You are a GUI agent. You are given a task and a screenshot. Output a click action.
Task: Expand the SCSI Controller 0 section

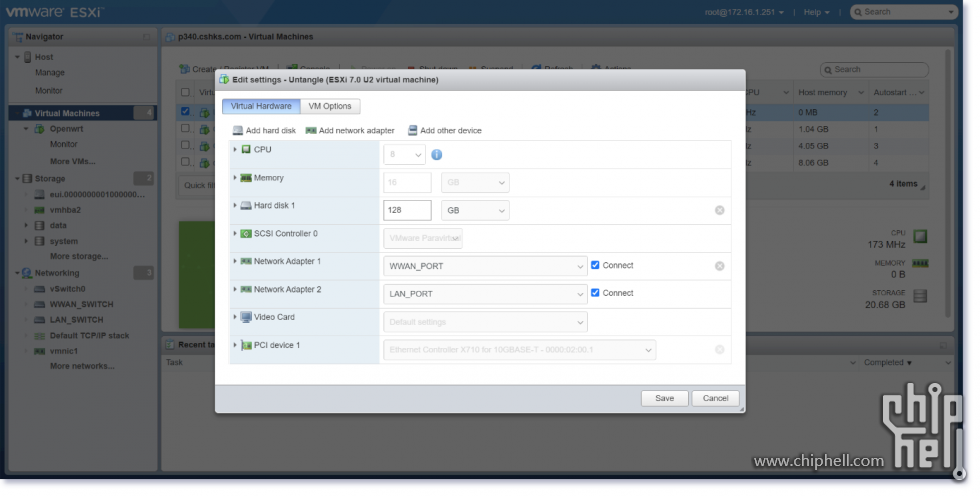pos(235,234)
